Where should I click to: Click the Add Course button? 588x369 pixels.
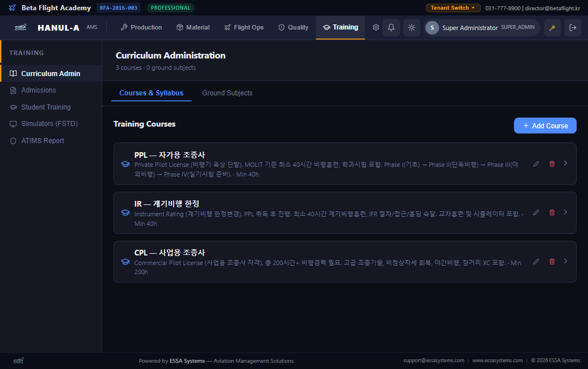[545, 125]
